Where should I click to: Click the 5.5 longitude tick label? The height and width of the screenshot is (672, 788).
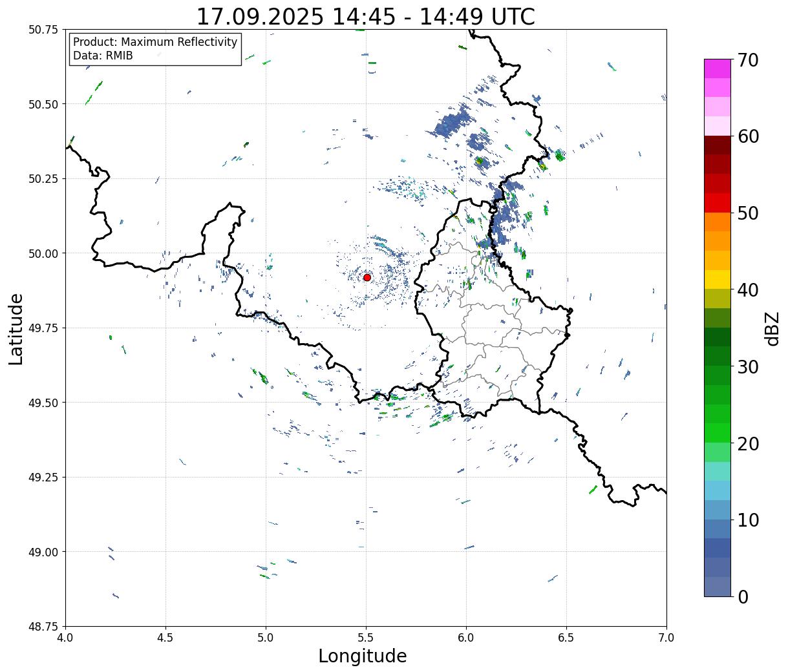click(366, 638)
